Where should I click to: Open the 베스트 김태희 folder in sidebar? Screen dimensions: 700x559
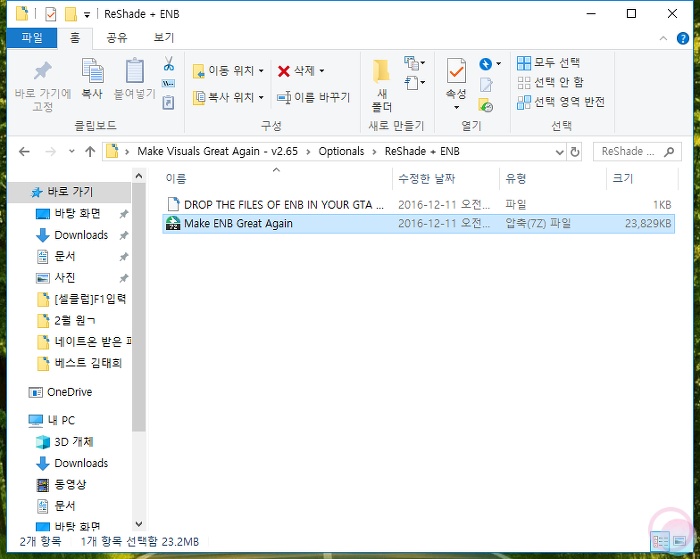[88, 363]
